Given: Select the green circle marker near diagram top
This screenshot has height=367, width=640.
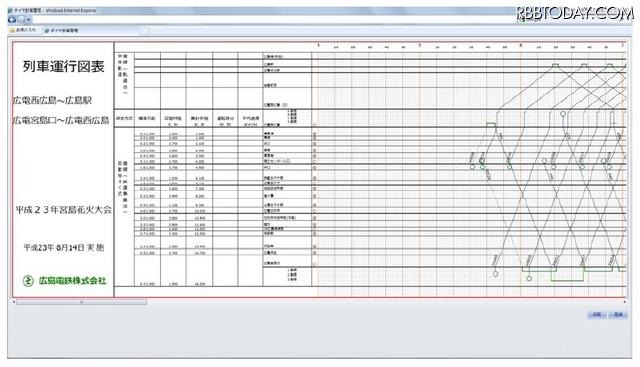Looking at the screenshot, I should pyautogui.click(x=563, y=114).
